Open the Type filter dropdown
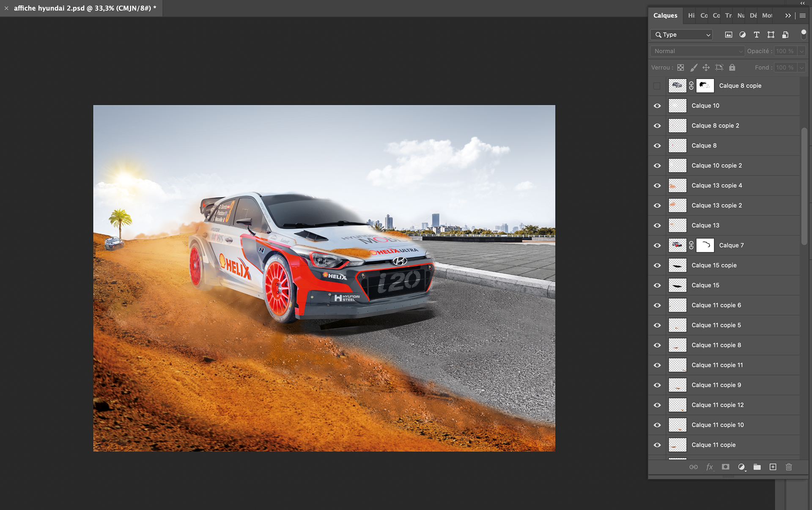 click(681, 35)
